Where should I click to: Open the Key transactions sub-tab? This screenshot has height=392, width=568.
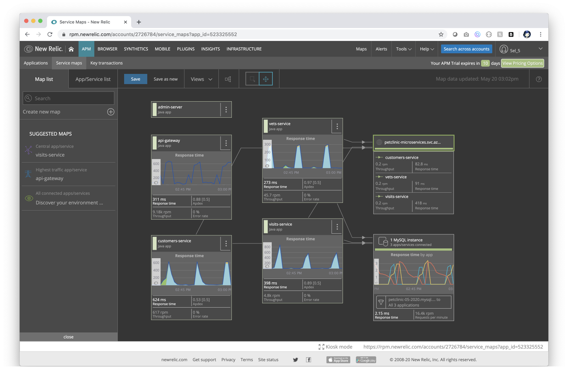107,63
